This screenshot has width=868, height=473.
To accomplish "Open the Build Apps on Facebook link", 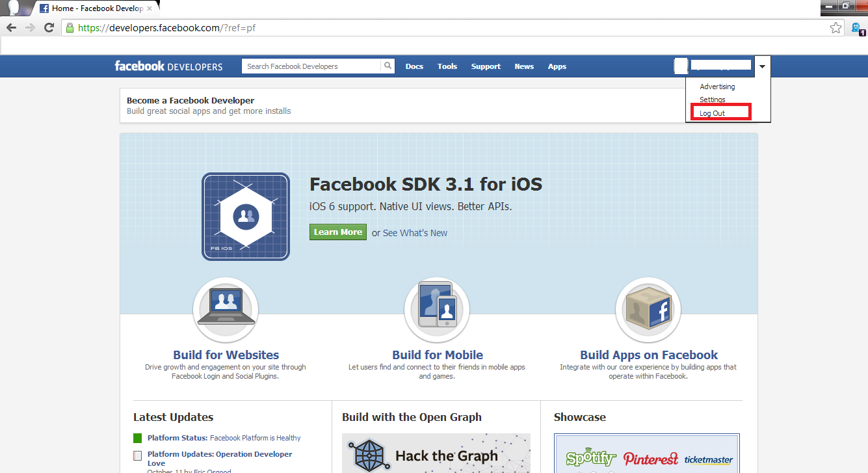I will point(649,355).
